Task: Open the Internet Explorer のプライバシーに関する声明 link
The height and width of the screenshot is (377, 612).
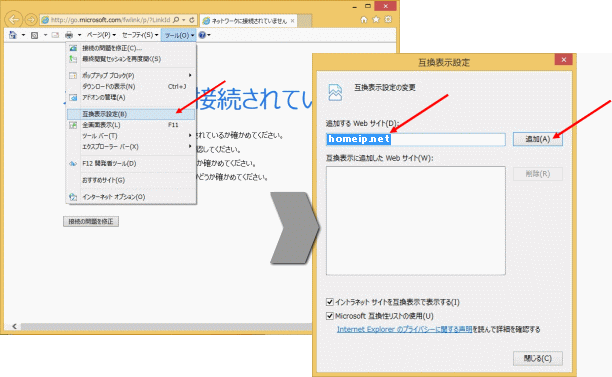Action: [x=404, y=329]
